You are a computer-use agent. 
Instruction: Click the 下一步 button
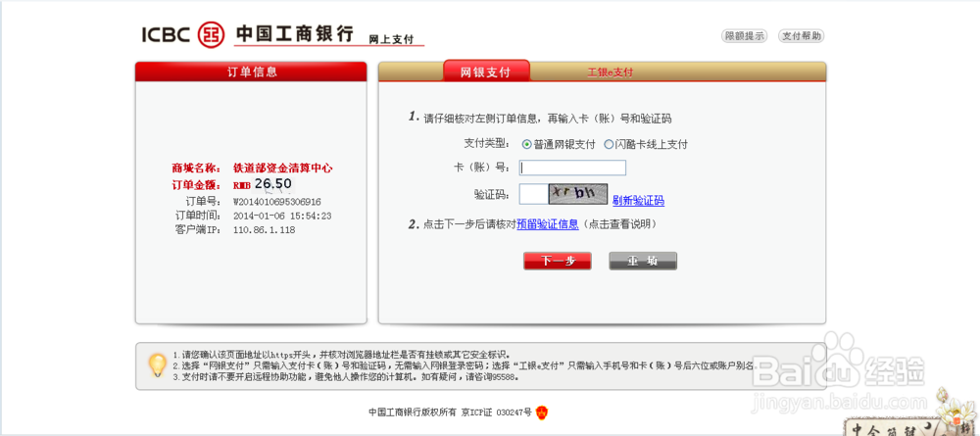(x=557, y=261)
